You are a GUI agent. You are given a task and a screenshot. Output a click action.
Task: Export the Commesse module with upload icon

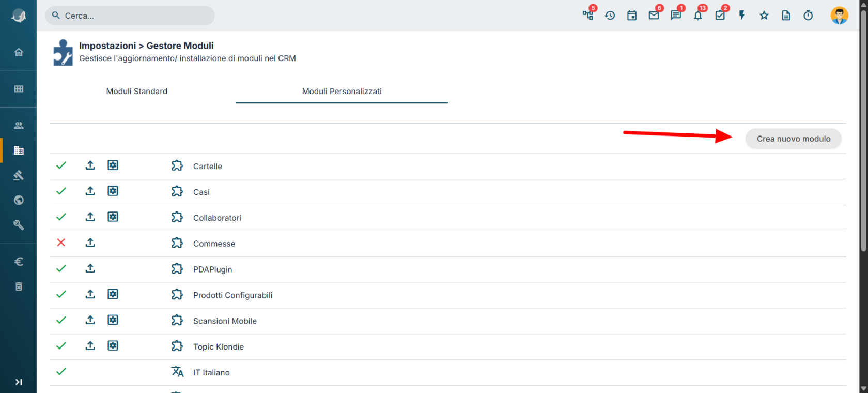pos(90,243)
